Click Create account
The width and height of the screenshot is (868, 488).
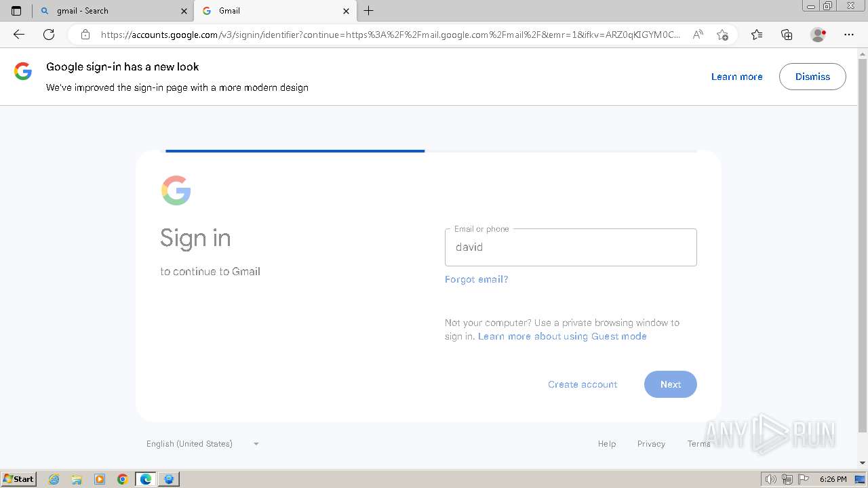tap(583, 384)
